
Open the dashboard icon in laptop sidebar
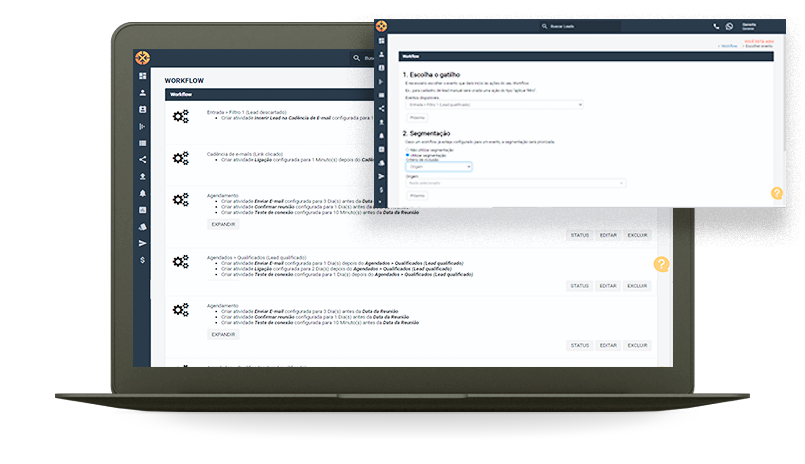[x=143, y=76]
